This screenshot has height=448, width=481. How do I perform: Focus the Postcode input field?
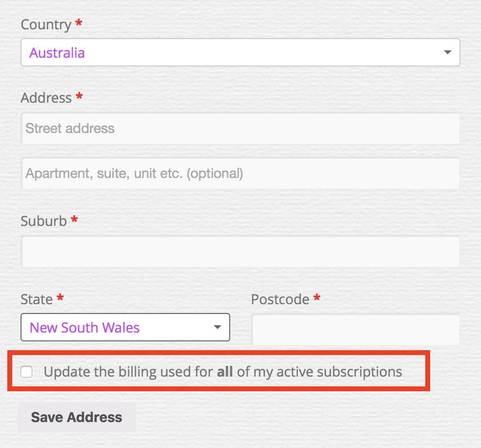point(355,330)
